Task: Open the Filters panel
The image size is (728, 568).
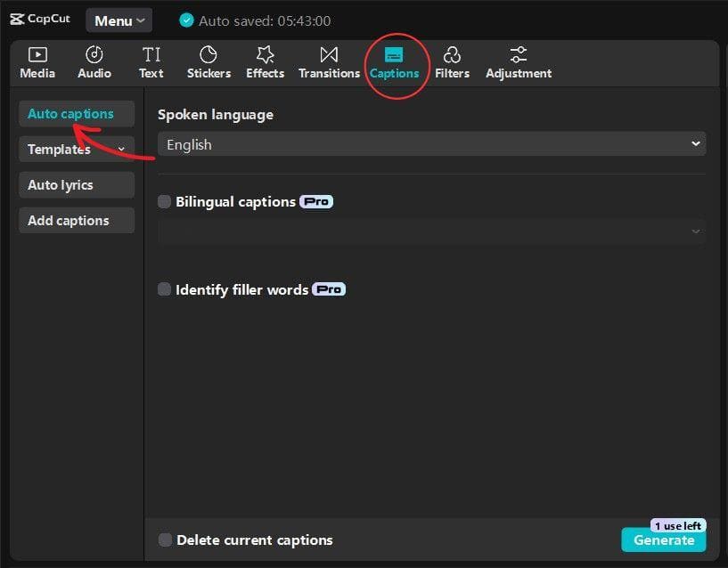Action: (452, 62)
